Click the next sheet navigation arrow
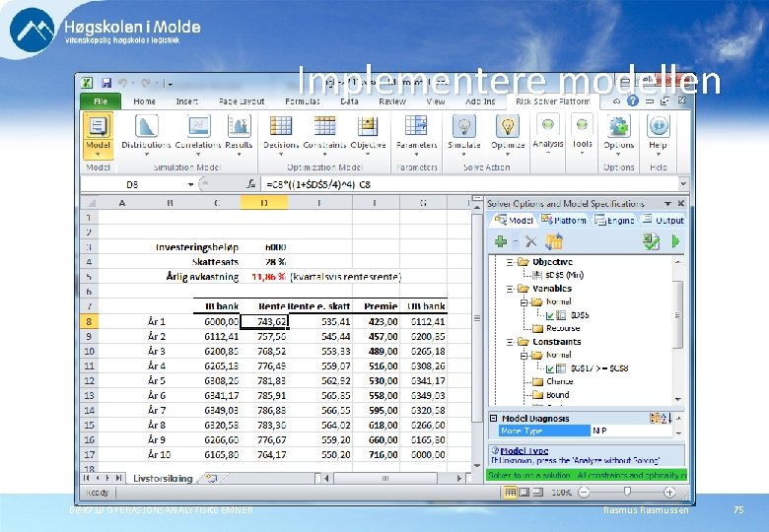The image size is (769, 532). (x=109, y=478)
